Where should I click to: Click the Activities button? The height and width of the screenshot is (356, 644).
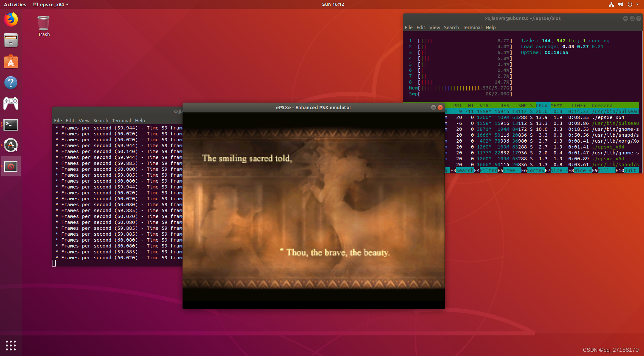coord(15,4)
